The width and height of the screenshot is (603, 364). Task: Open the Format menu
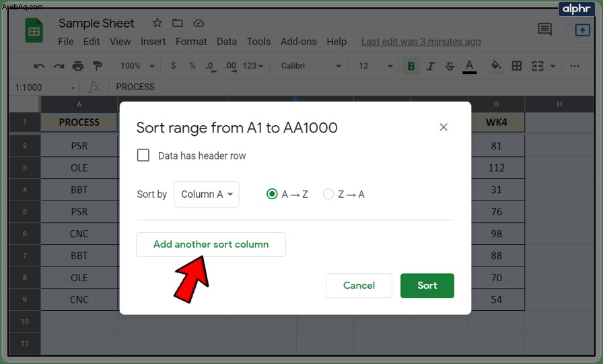pos(191,42)
